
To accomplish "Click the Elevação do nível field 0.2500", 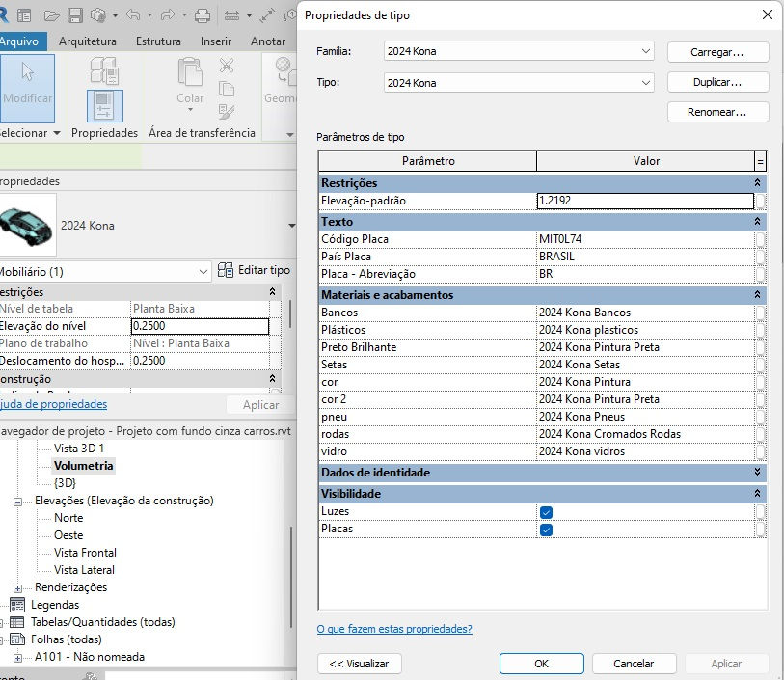I will (x=200, y=327).
